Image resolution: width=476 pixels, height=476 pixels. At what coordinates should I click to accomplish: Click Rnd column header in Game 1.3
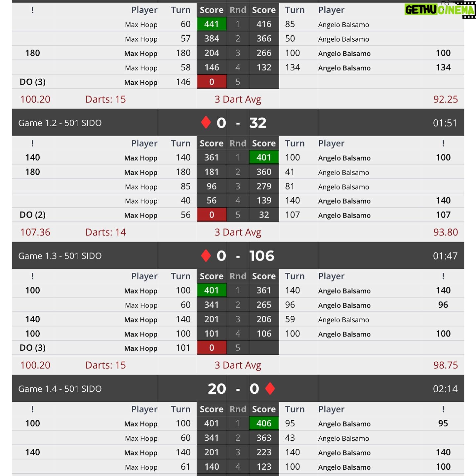pos(238,276)
